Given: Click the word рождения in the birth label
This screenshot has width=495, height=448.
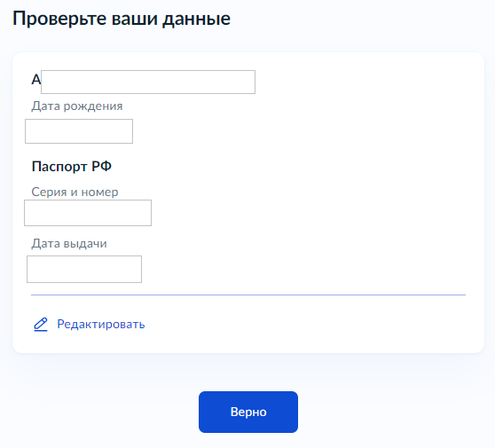Looking at the screenshot, I should point(93,106).
